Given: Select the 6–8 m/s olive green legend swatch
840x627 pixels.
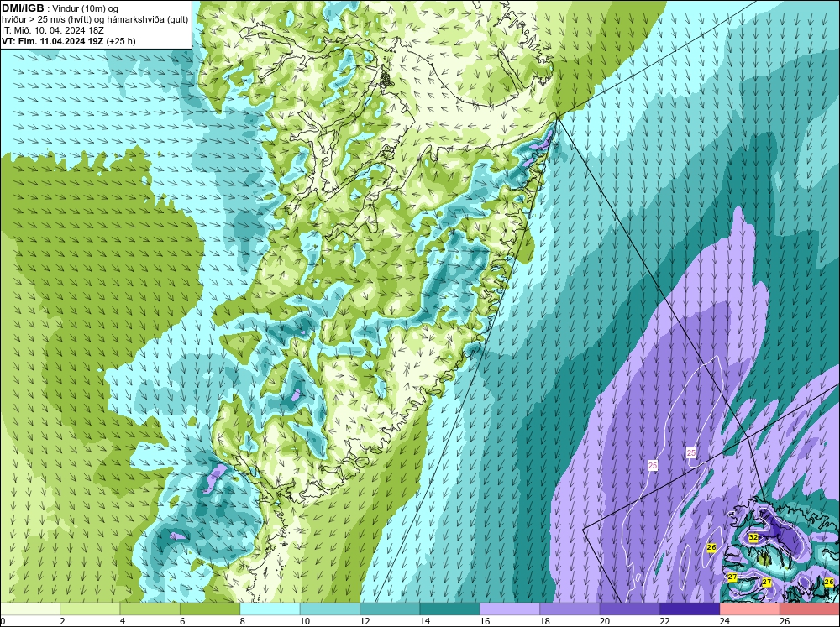Looking at the screenshot, I should click(210, 609).
